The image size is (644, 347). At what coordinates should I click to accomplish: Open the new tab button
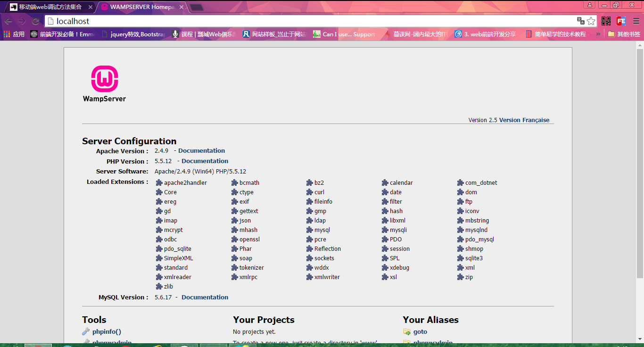tap(197, 7)
